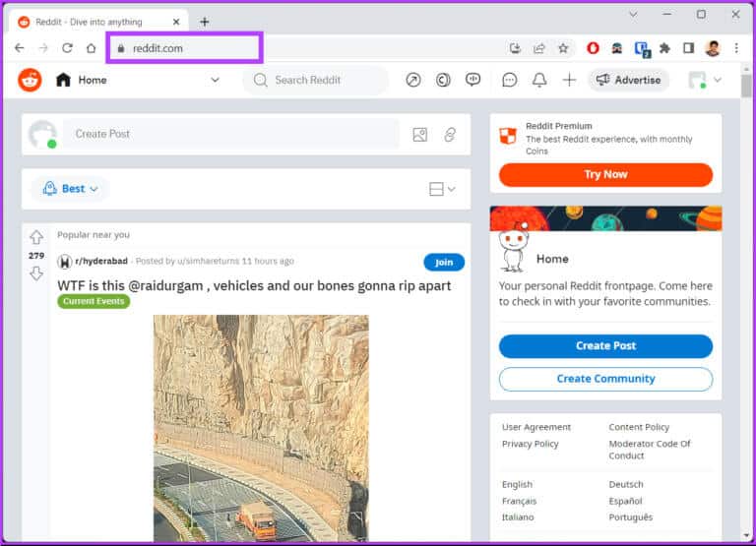
Task: Click the image upload icon in Create Post
Action: [420, 135]
